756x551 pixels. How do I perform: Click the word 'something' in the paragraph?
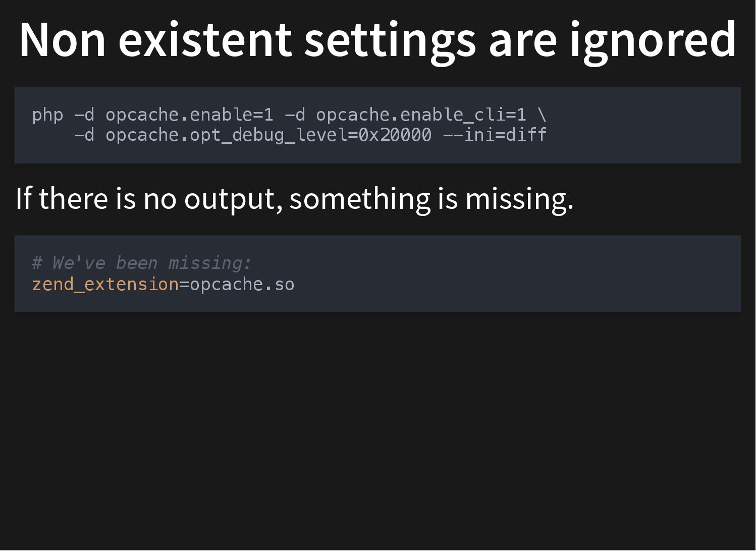[360, 199]
